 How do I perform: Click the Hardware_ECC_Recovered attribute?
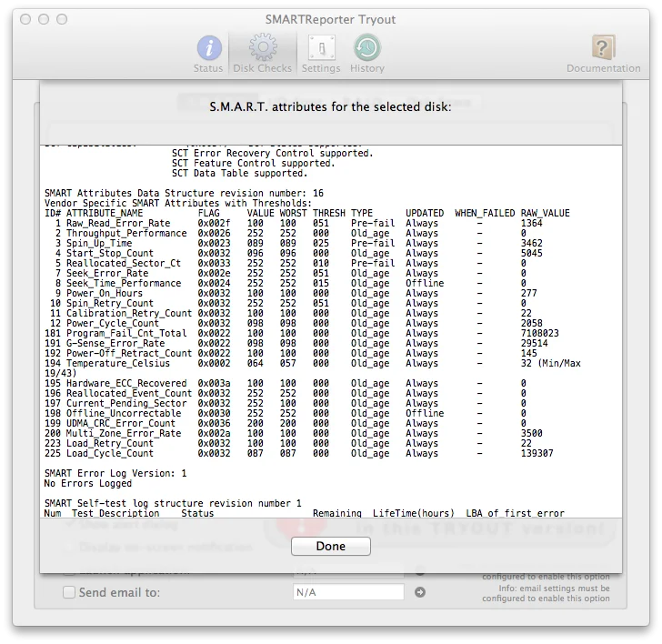pos(126,383)
